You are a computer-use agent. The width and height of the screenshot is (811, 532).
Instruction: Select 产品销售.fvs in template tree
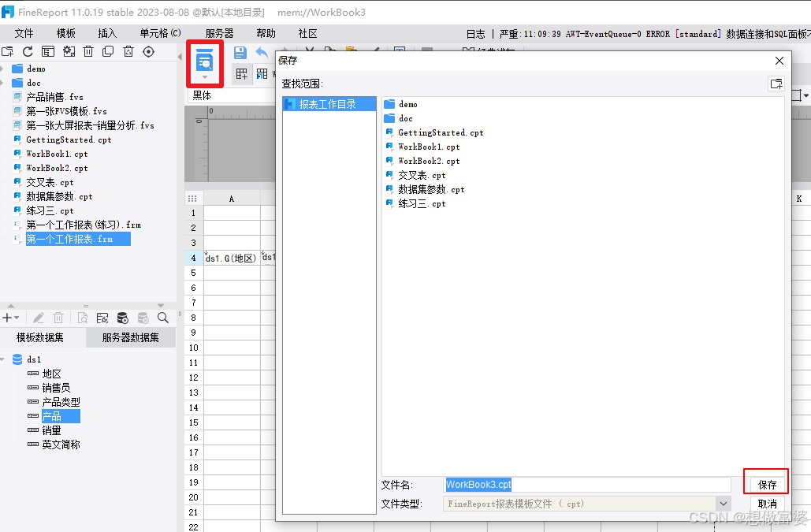(x=54, y=97)
